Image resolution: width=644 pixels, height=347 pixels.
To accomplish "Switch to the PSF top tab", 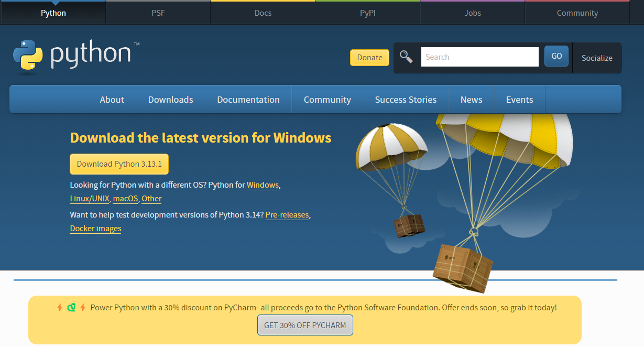I will [158, 13].
